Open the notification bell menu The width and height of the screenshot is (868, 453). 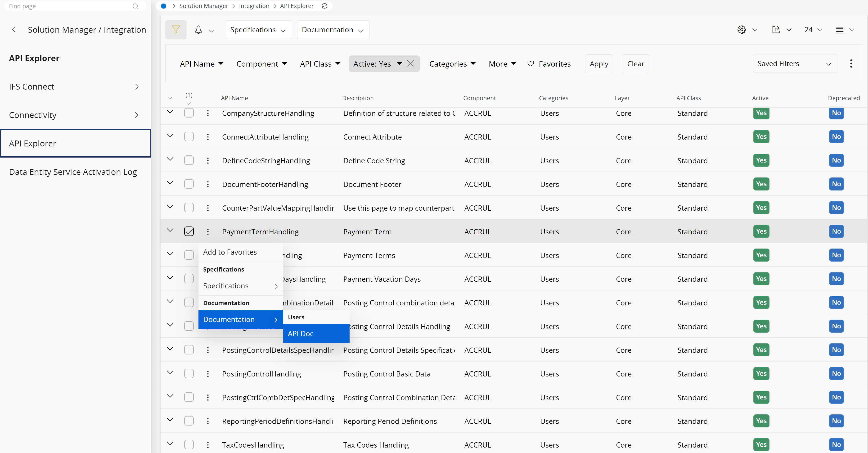pyautogui.click(x=198, y=30)
